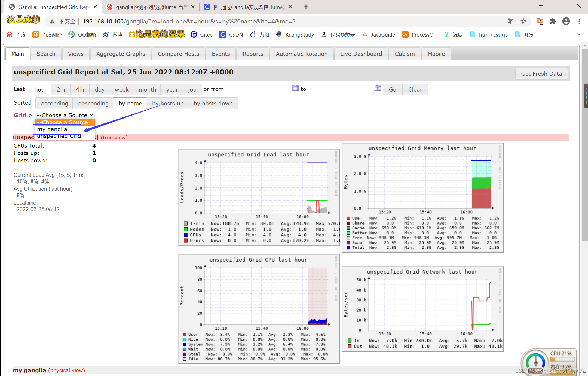Sort by hosts down
588x376 pixels.
point(213,104)
